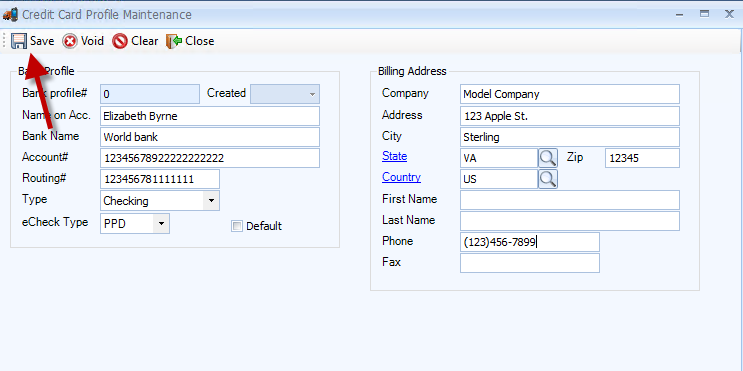Click the Account# field

click(x=210, y=158)
